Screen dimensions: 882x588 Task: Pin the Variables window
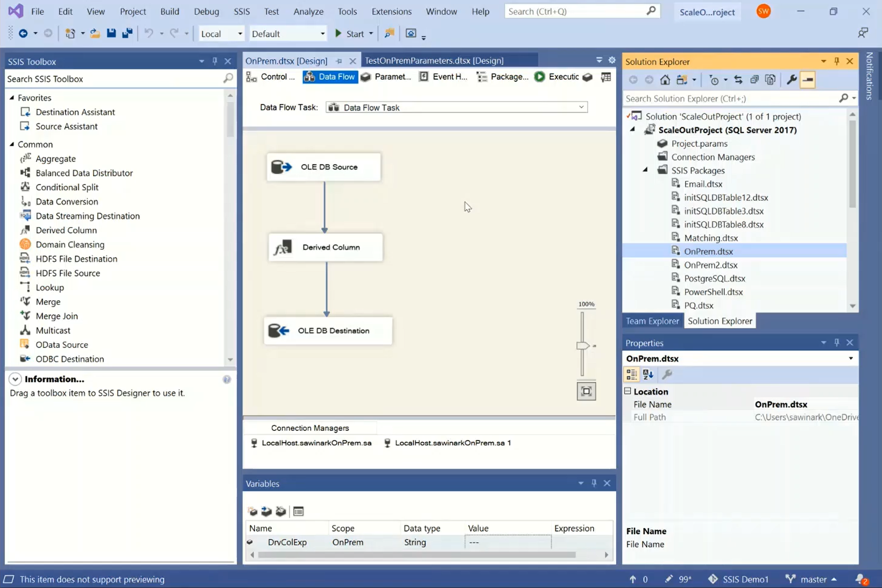tap(594, 483)
